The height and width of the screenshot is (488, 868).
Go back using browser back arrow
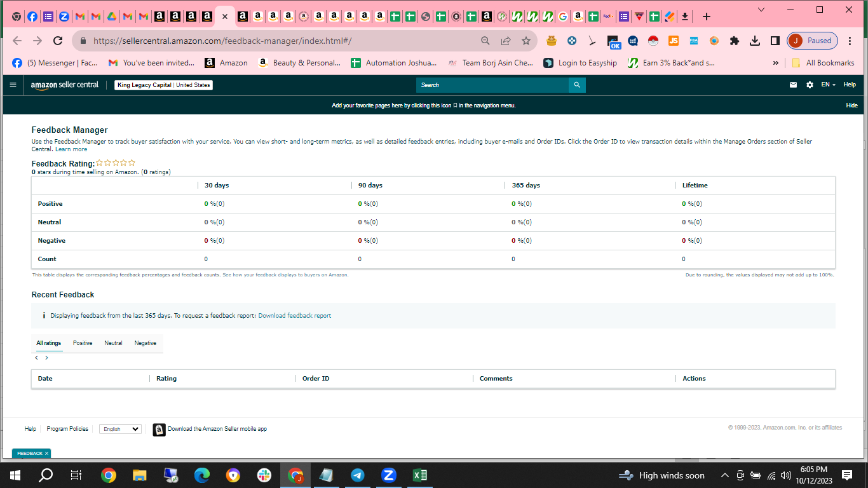coord(17,41)
